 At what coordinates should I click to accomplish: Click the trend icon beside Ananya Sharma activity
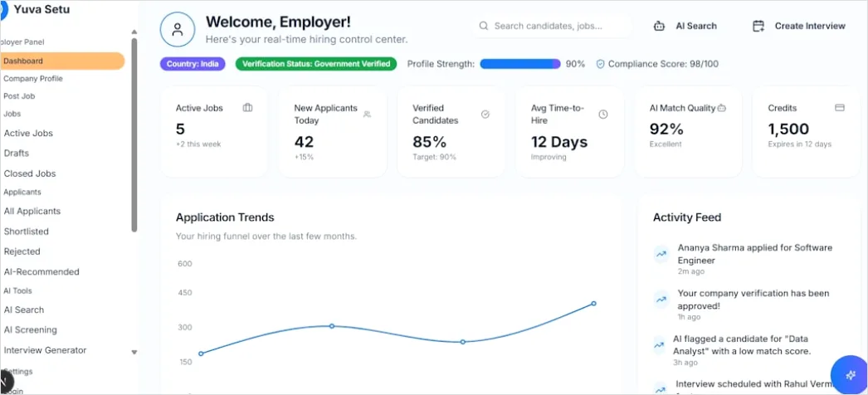(661, 255)
